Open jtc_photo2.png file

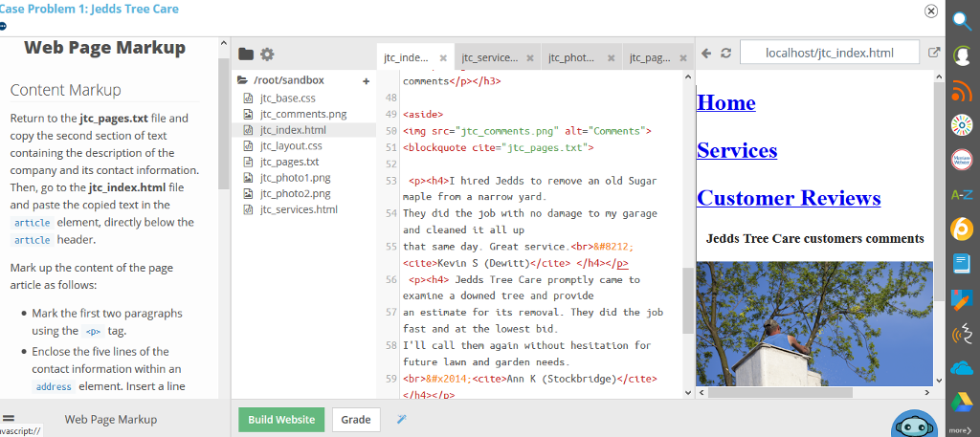(296, 193)
